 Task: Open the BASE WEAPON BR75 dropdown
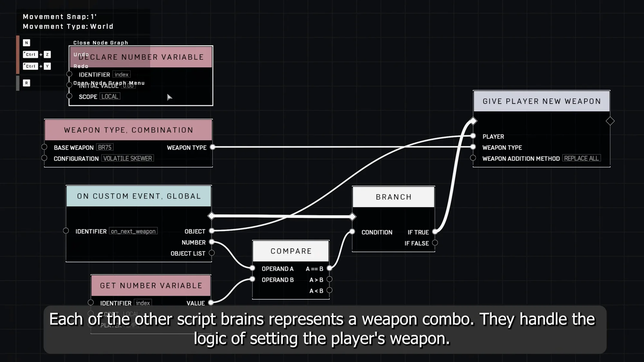105,147
